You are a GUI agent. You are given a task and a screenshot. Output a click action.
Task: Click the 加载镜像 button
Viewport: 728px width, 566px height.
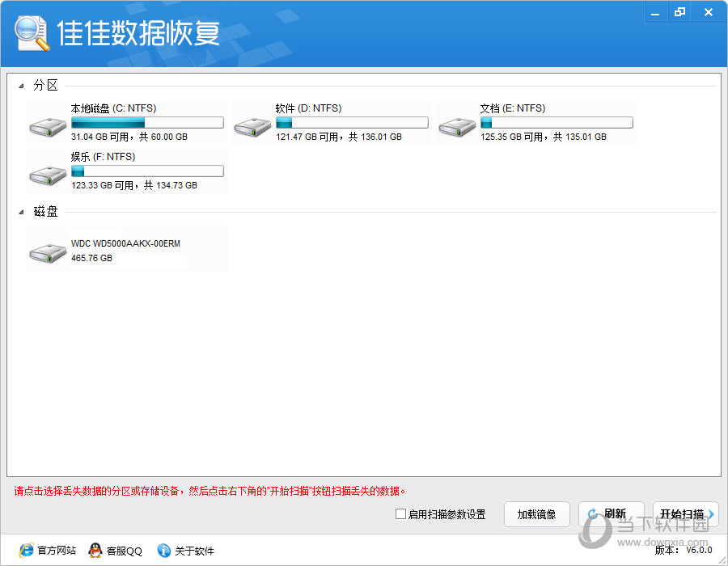(536, 514)
